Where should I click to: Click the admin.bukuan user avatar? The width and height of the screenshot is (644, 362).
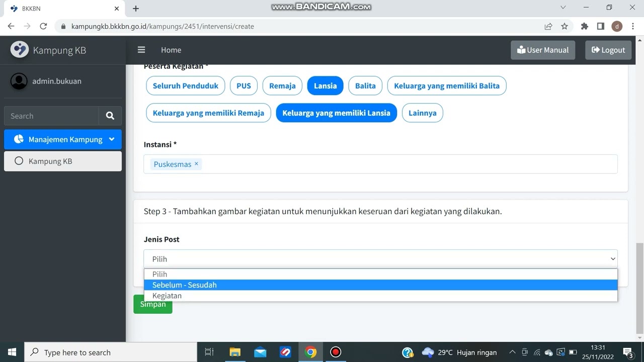19,81
